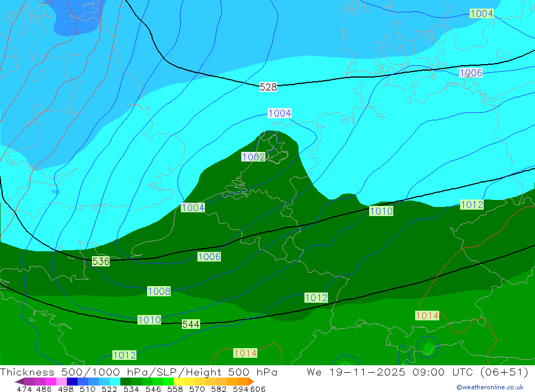Click the purple arrow at legend start
535x392 pixels.
(19, 381)
